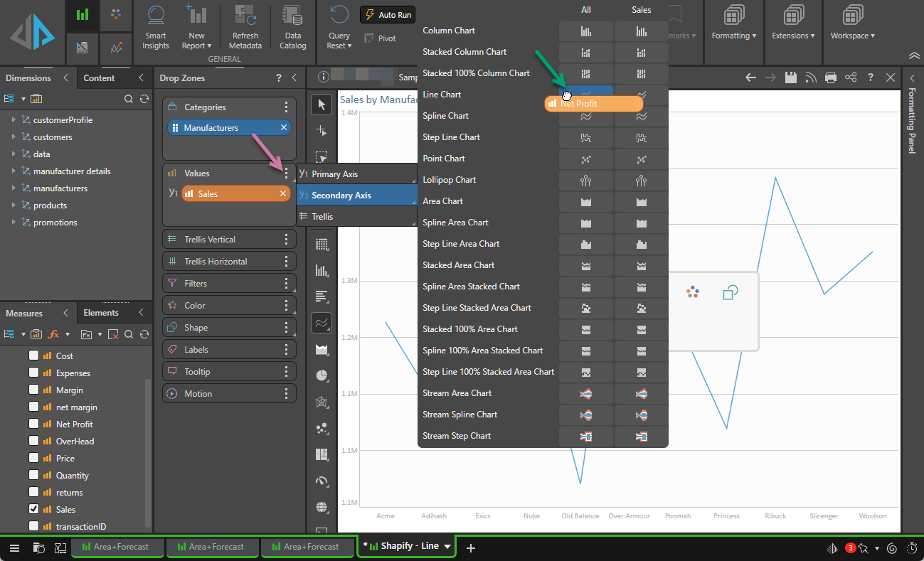Toggle the Auto Run button
The image size is (924, 561).
click(388, 15)
